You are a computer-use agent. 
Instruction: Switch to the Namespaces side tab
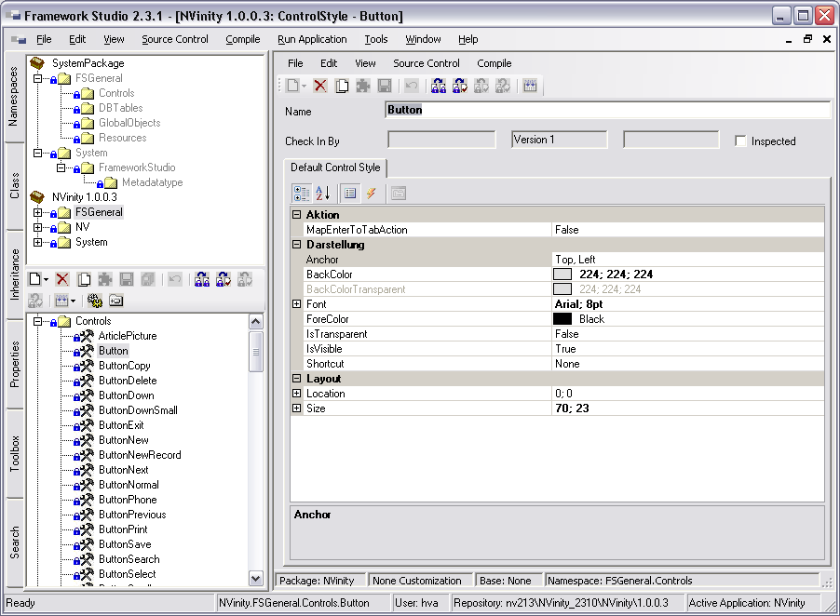pos(13,97)
